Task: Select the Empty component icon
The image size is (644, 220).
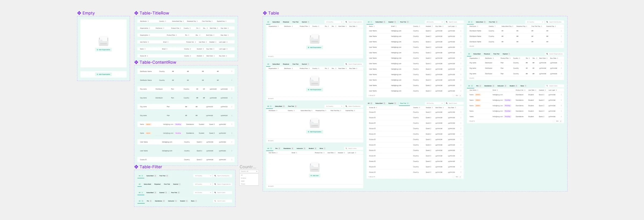Action: [79, 13]
